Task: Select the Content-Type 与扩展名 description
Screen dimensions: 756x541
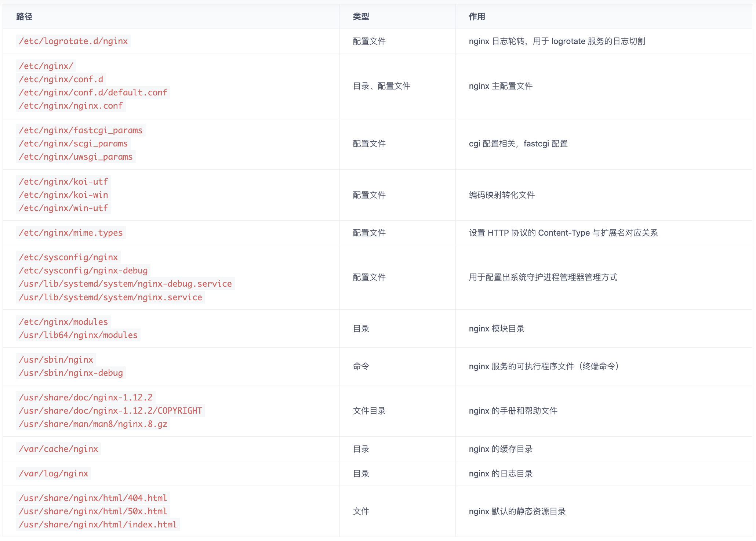Action: coord(563,233)
